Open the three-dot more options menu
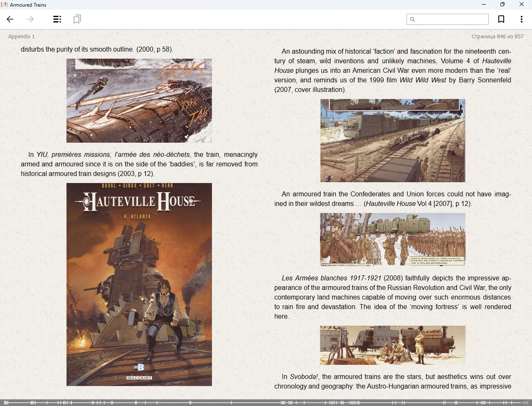Image resolution: width=532 pixels, height=406 pixels. pos(521,19)
